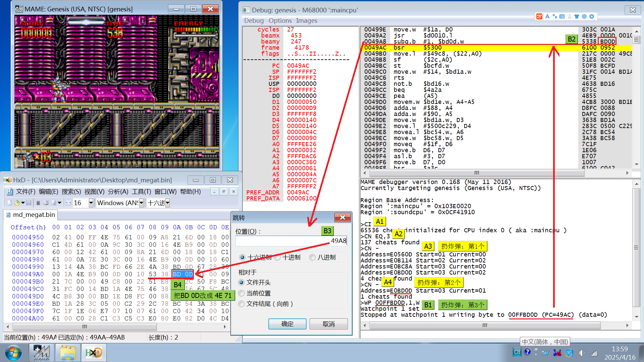Select the 十六进制 (hexadecimal) radio button

click(x=242, y=257)
